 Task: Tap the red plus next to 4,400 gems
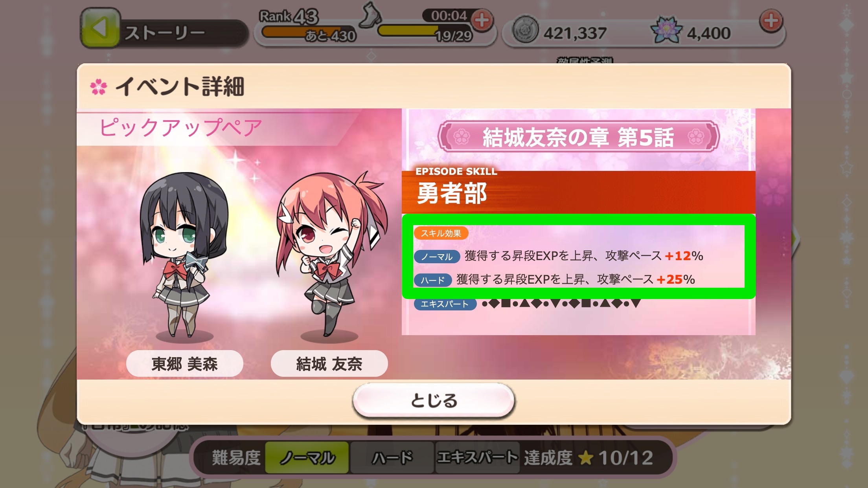771,21
